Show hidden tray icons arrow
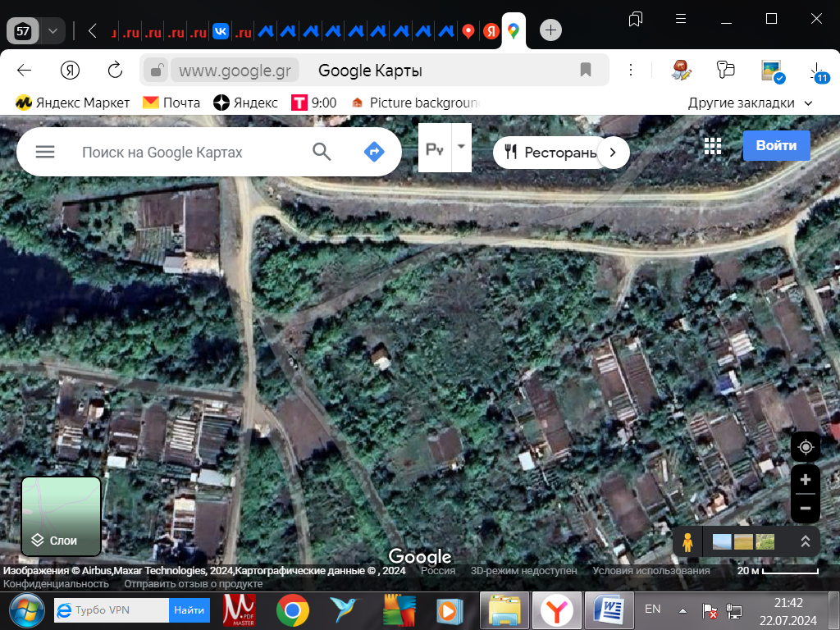Screen dimensions: 840x630 [x=682, y=610]
